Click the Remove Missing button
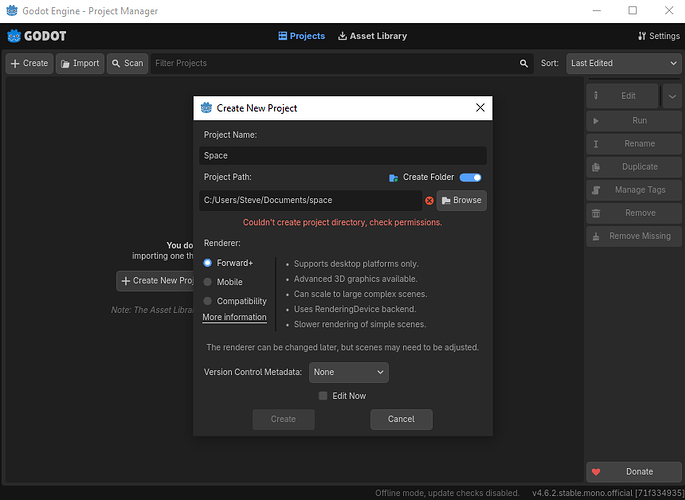 pos(634,236)
